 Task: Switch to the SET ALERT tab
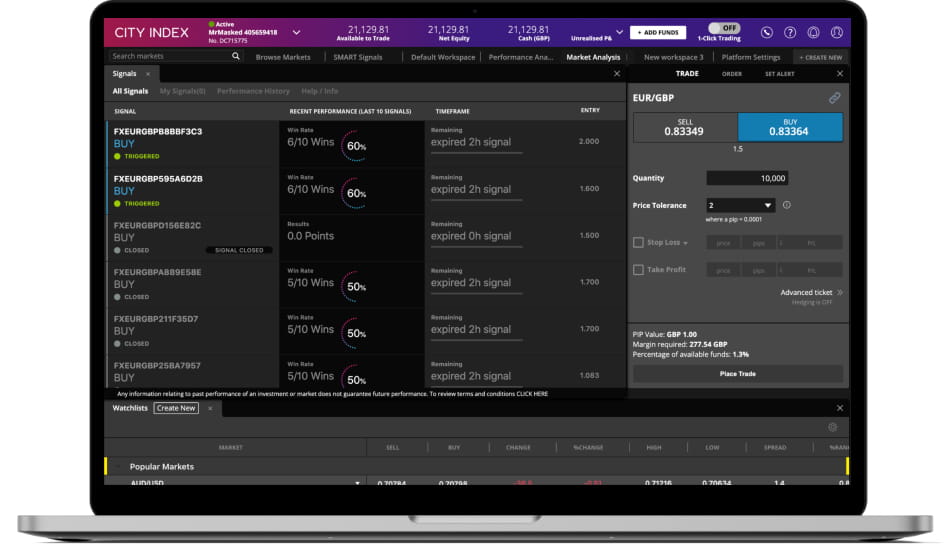click(779, 74)
